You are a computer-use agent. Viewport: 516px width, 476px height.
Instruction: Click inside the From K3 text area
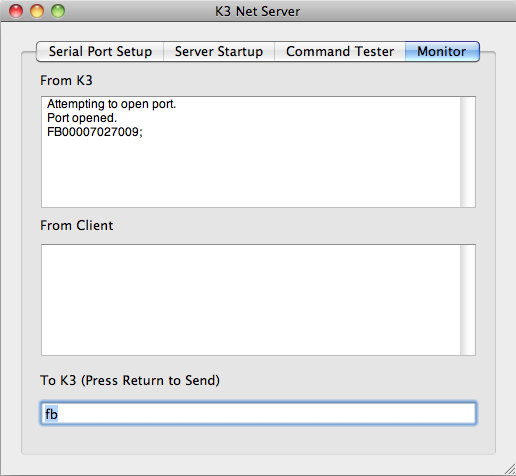pyautogui.click(x=251, y=152)
